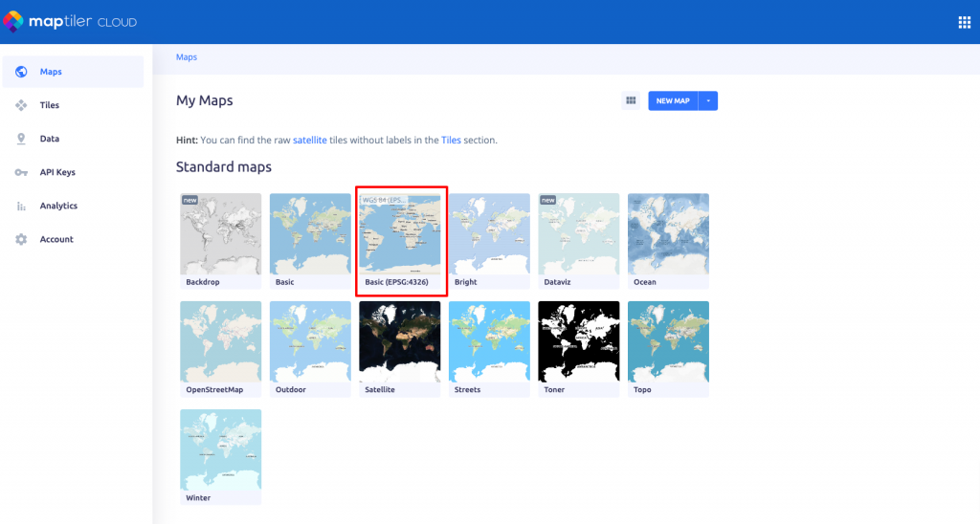The image size is (980, 524).
Task: Click the 'Streets' caption text
Action: 467,390
